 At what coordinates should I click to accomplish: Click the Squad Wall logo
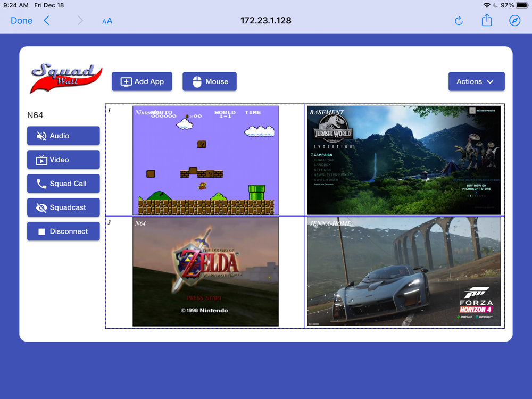pyautogui.click(x=66, y=78)
